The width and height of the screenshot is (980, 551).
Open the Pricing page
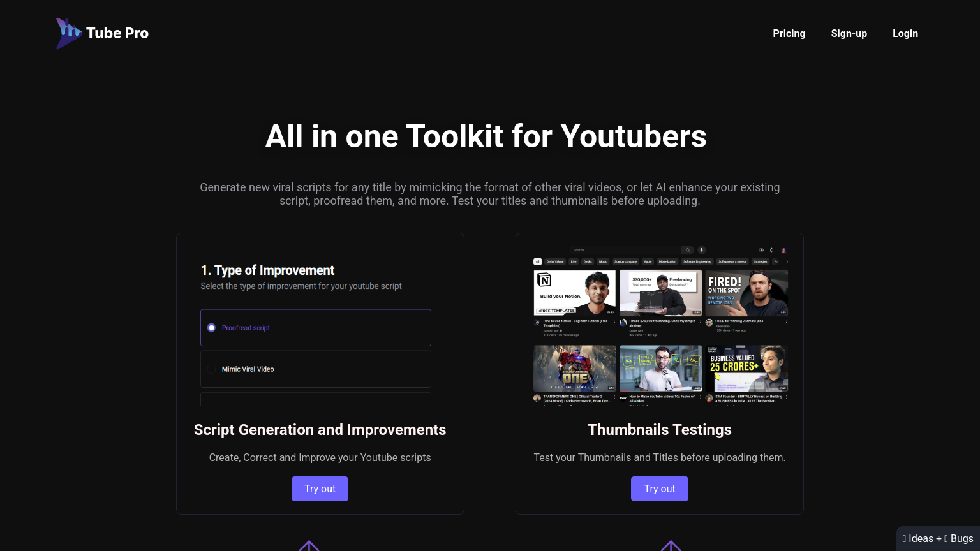(789, 33)
